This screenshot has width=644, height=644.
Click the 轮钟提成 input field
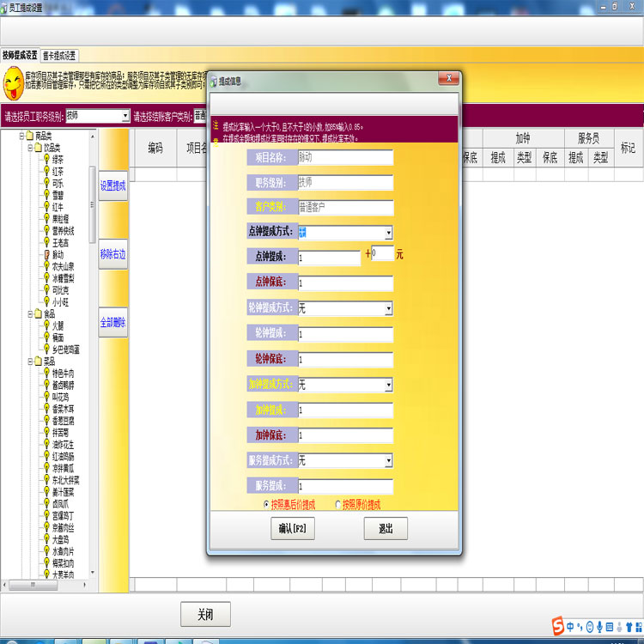[345, 334]
